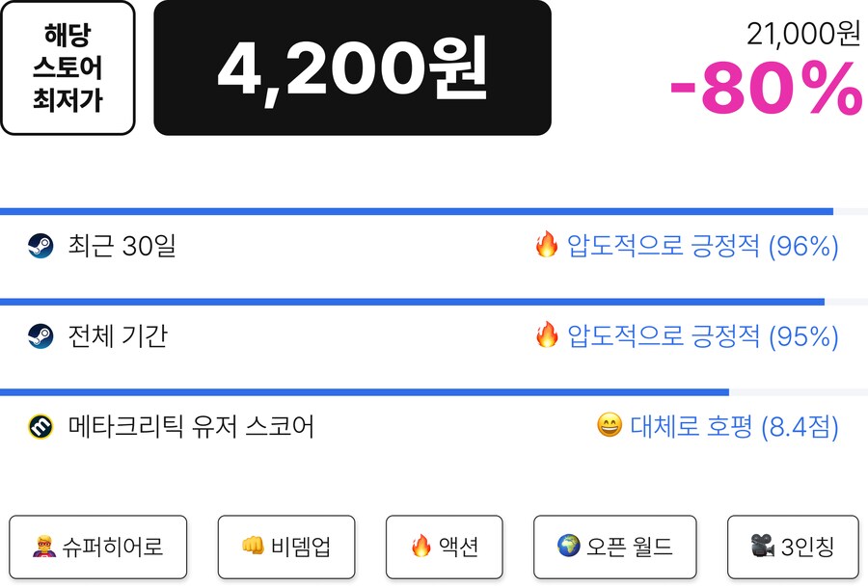Open the 압도적으로 긍정적 (96%) review link
This screenshot has height=588, width=868.
(702, 247)
